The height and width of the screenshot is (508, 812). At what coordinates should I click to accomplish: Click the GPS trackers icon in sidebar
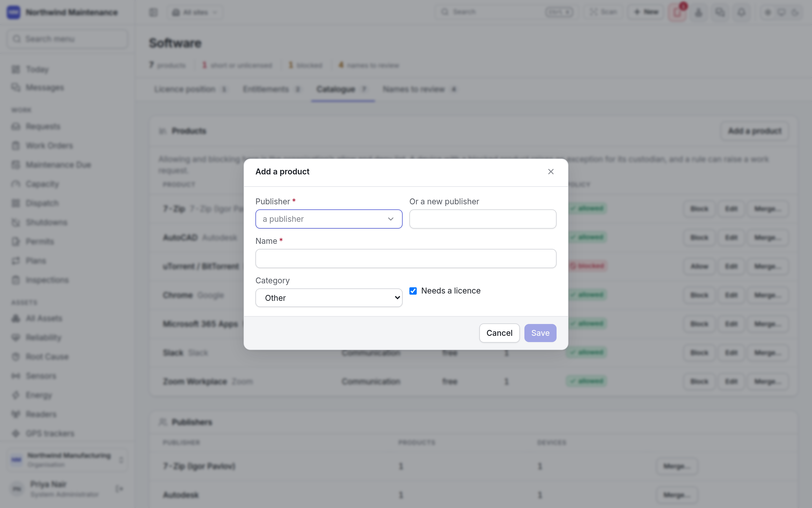click(x=16, y=433)
